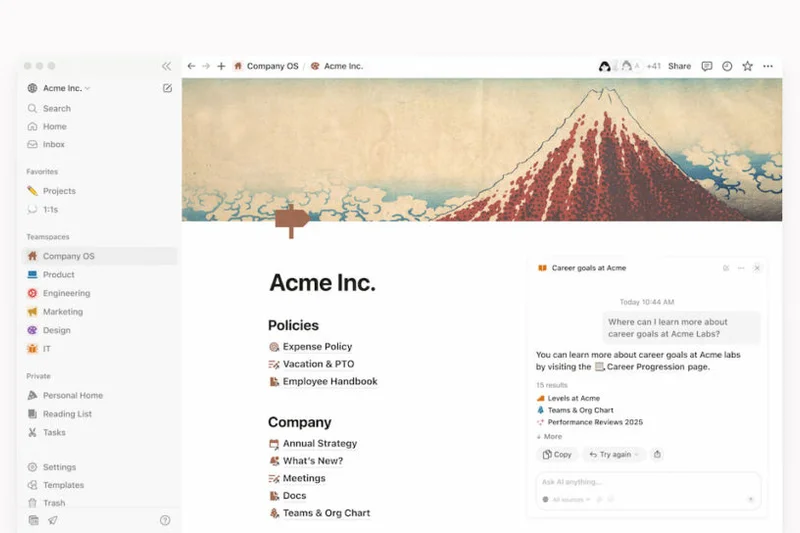Open the Annual Strategy page link
The height and width of the screenshot is (533, 800).
pos(313,444)
